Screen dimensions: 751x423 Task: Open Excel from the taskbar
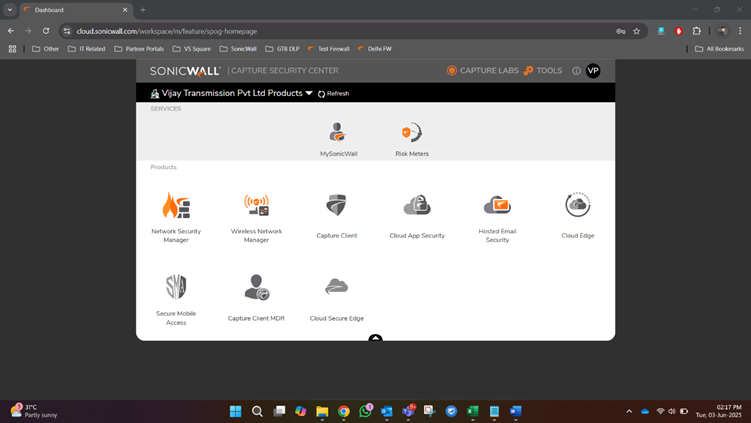[473, 411]
